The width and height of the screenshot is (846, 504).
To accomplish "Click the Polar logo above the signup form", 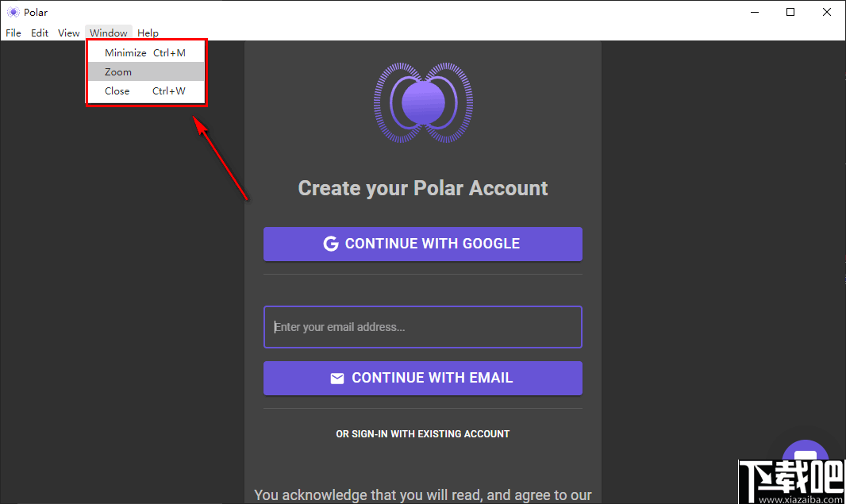I will pos(422,103).
